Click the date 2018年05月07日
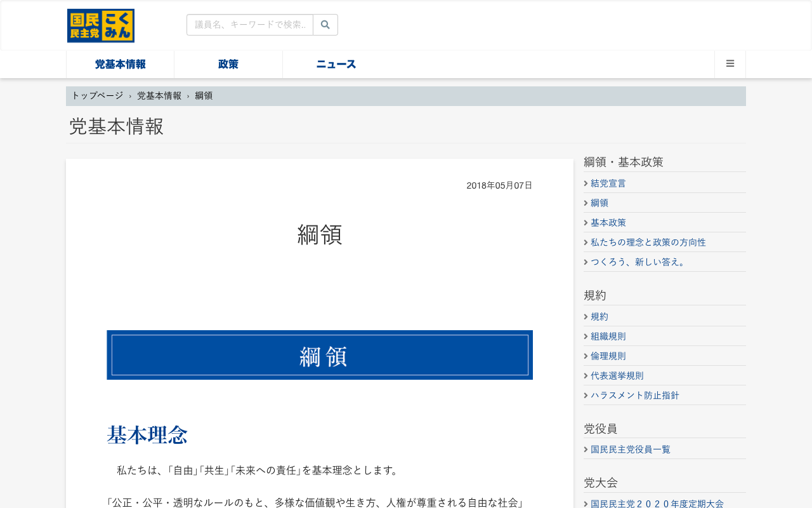This screenshot has height=508, width=812. point(499,185)
